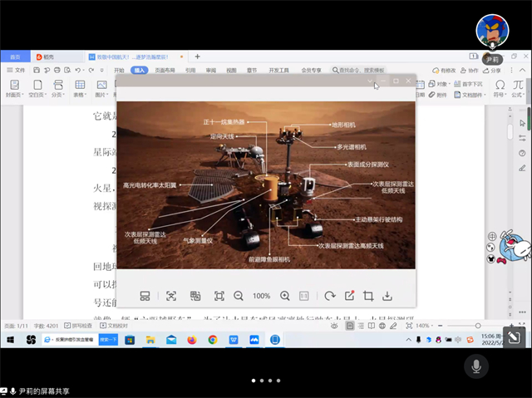Switch to page layout view
The width and height of the screenshot is (532, 398).
click(x=350, y=326)
